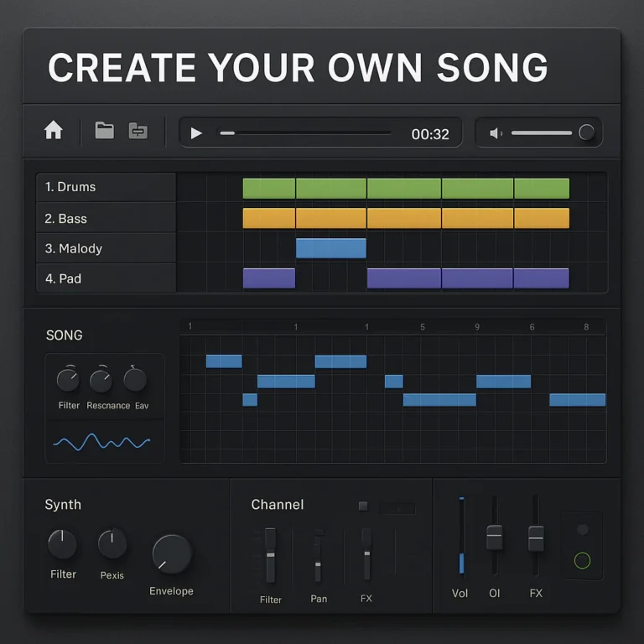Open the folder icon in toolbar

point(104,131)
